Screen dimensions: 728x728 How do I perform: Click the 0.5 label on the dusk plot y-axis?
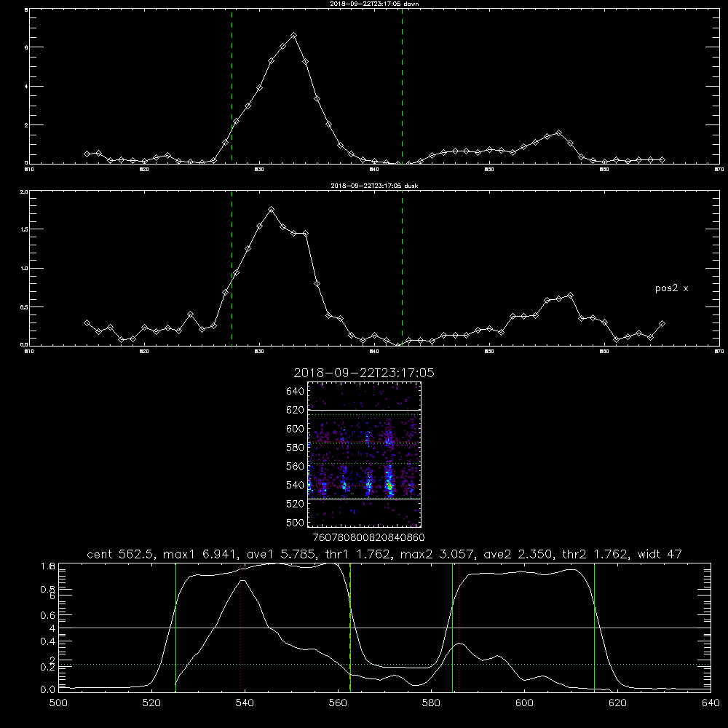pyautogui.click(x=24, y=307)
